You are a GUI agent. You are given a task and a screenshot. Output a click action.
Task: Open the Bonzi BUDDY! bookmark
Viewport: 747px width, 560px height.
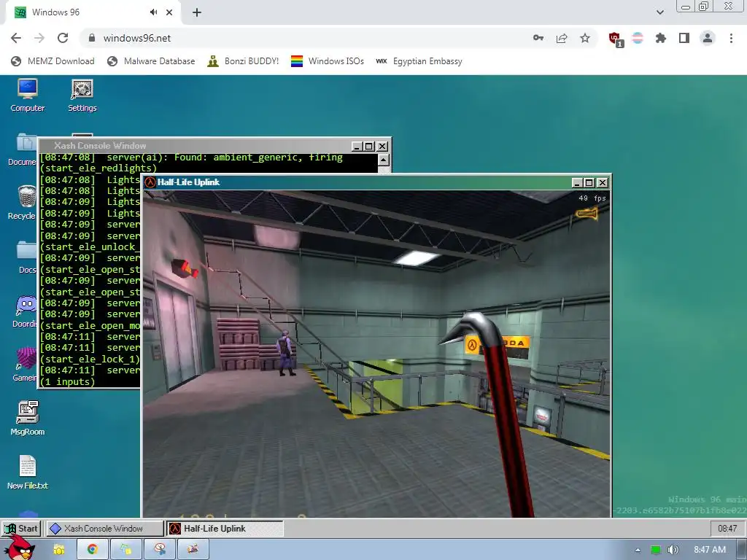click(x=243, y=61)
